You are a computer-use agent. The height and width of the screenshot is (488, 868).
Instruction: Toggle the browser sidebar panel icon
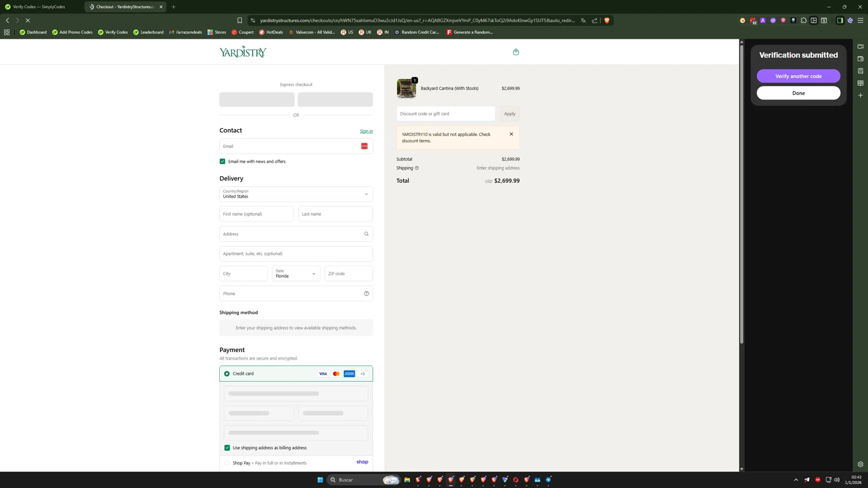tap(840, 20)
